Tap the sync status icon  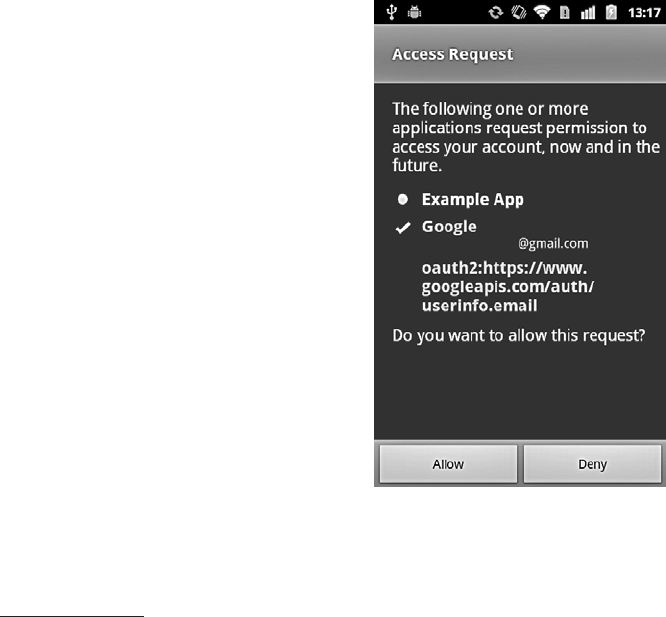[496, 13]
